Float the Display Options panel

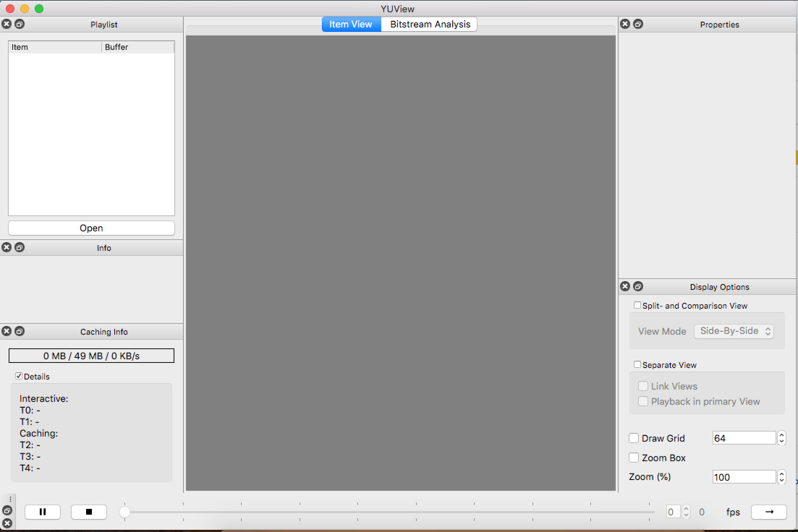pyautogui.click(x=638, y=286)
